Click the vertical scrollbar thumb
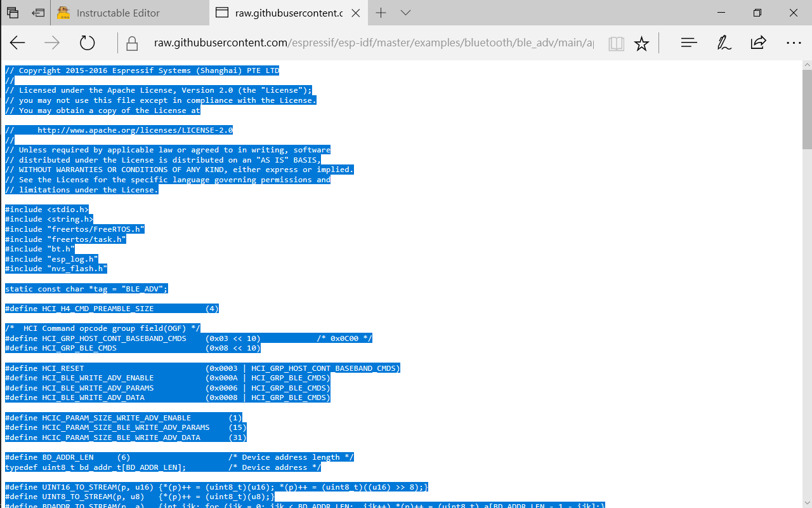812x508 pixels. tap(807, 108)
